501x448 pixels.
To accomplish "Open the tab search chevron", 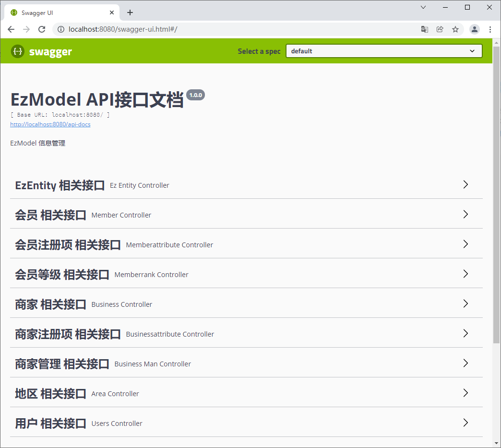I will pos(423,7).
